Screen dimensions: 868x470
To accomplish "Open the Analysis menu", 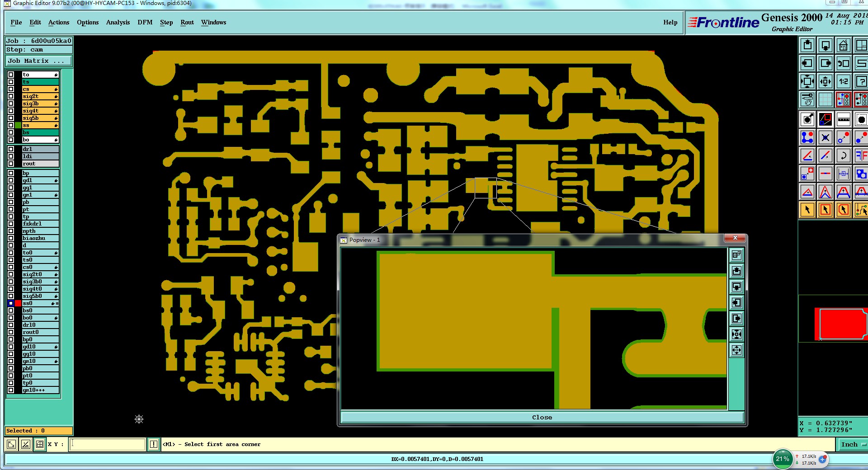I will click(118, 22).
